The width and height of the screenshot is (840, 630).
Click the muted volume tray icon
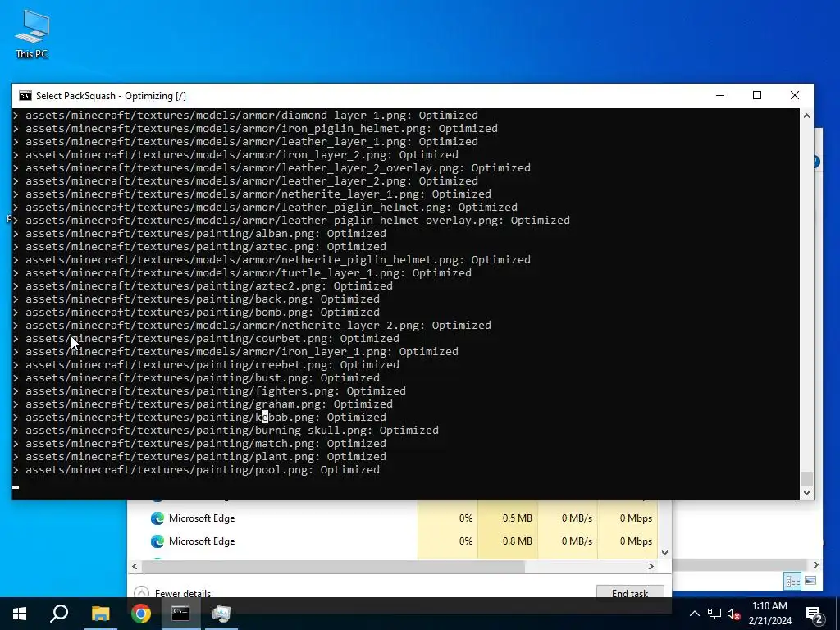coord(734,614)
